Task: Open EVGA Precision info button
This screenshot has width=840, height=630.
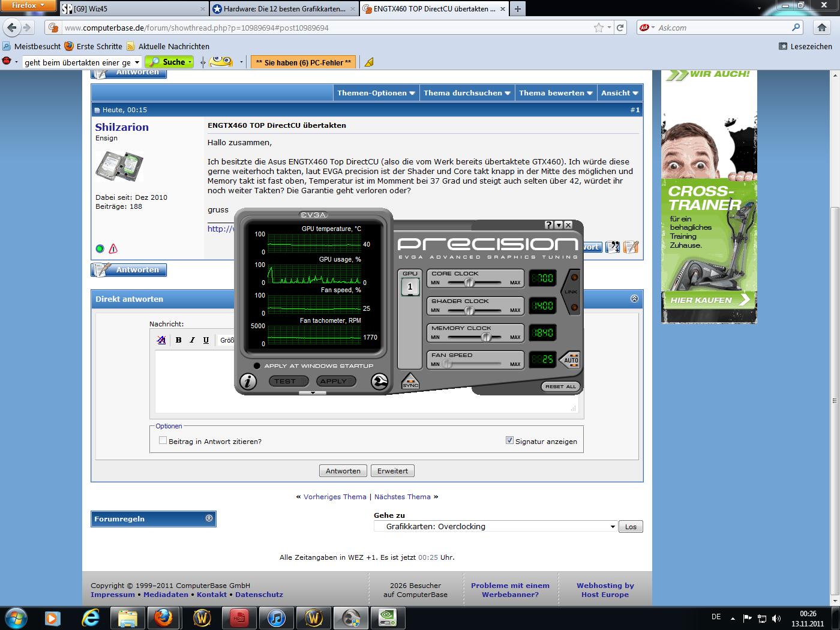Action: (x=248, y=381)
